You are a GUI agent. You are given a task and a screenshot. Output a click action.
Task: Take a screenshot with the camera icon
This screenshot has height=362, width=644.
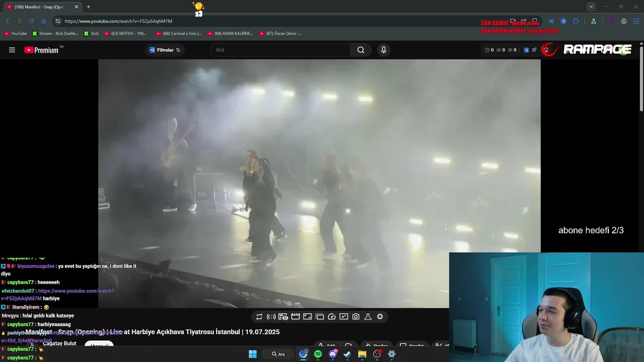pos(356,317)
